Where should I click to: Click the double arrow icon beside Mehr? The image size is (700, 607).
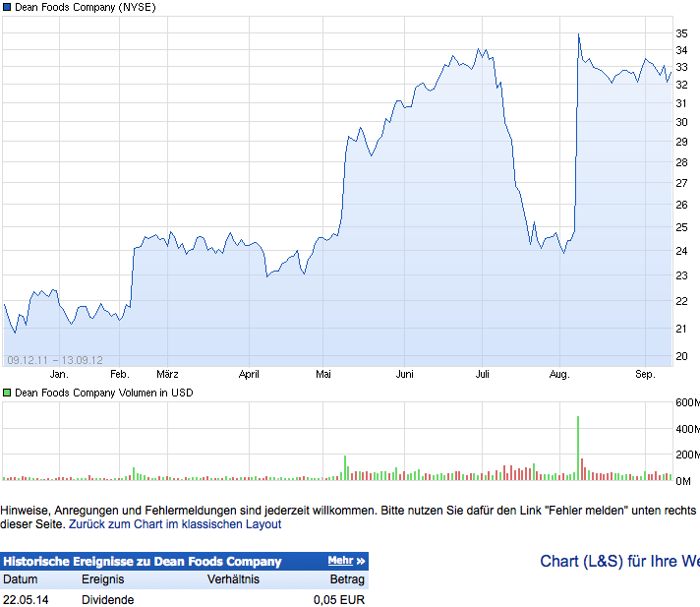361,561
